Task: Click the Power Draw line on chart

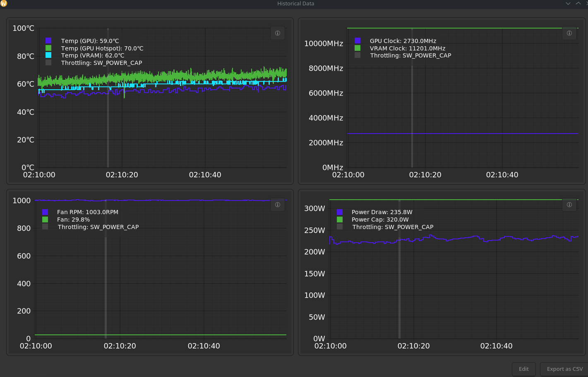Action: click(x=455, y=239)
